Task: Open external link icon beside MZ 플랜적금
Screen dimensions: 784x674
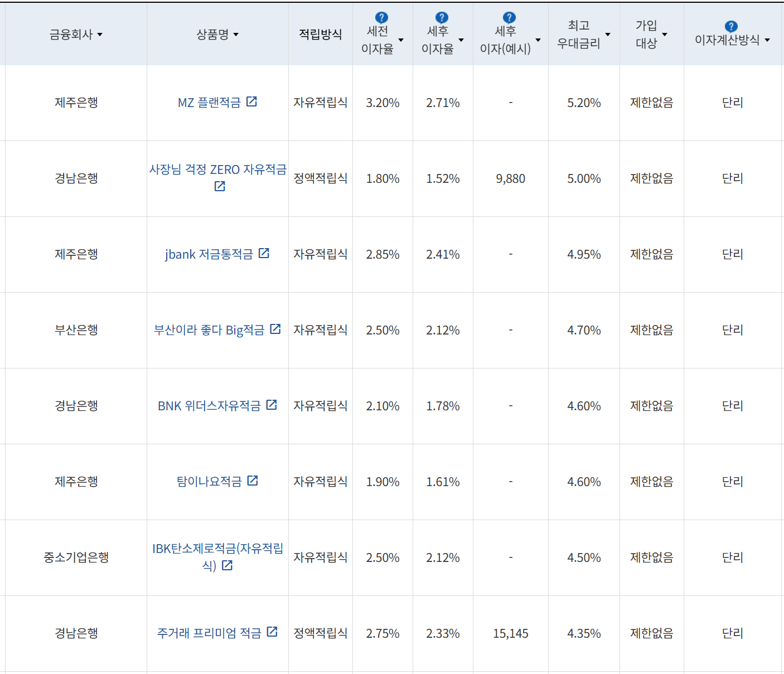Action: pos(252,101)
